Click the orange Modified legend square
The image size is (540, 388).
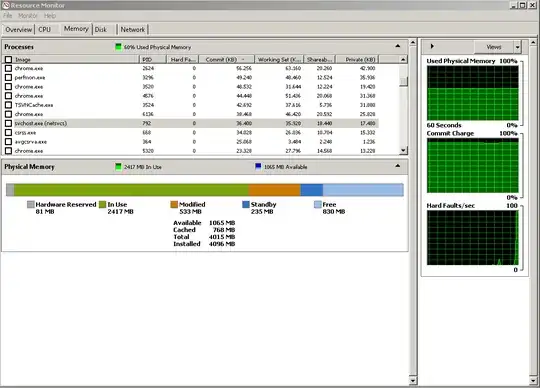tap(174, 205)
